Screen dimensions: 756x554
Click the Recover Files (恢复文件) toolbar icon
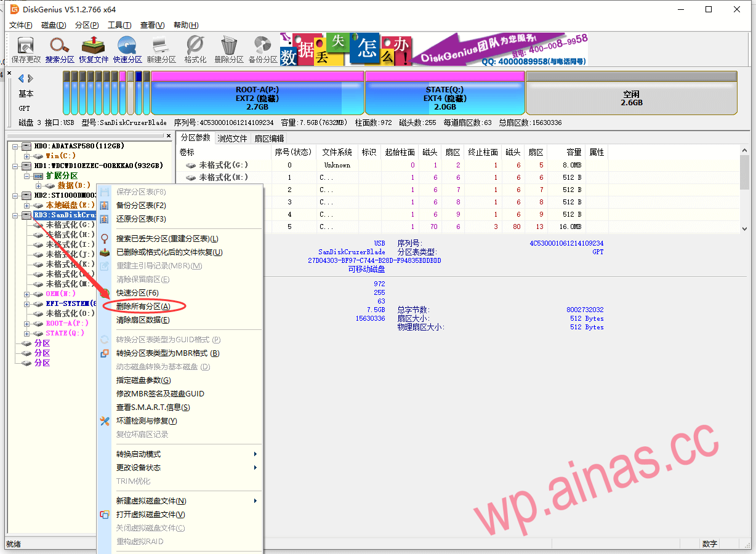pos(94,49)
